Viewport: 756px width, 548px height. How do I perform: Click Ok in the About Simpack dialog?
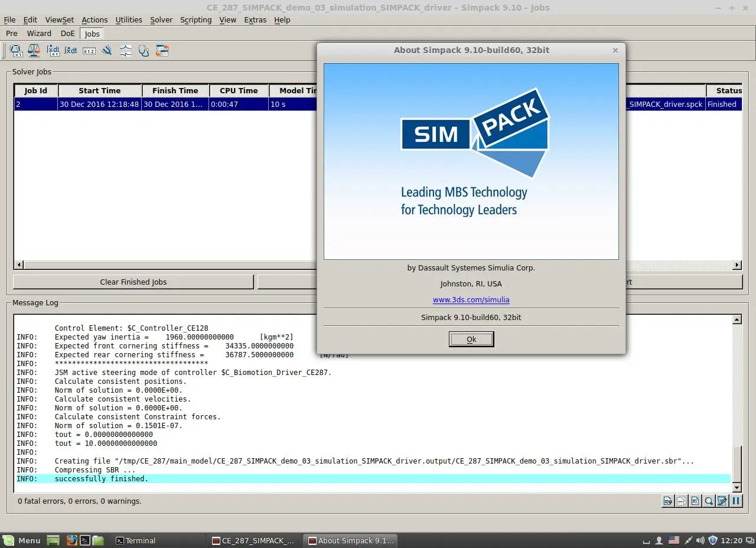pyautogui.click(x=471, y=339)
